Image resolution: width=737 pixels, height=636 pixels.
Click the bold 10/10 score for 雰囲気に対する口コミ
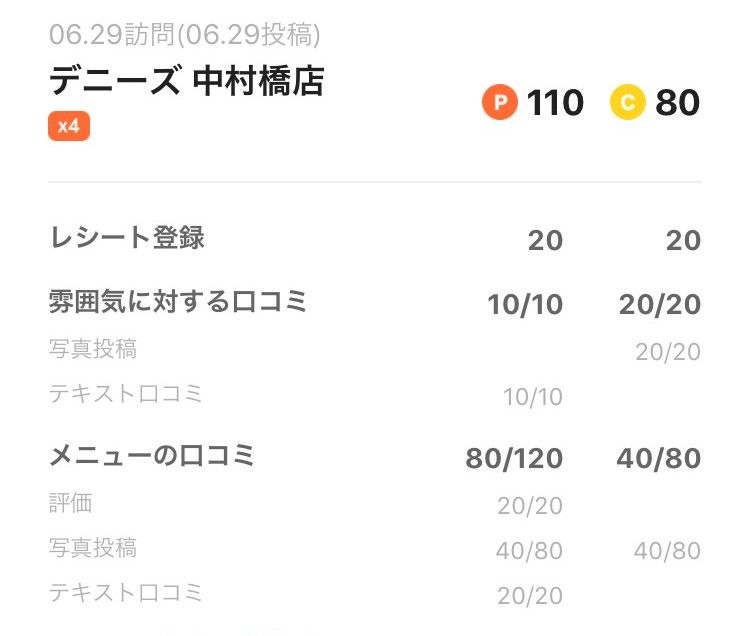525,305
